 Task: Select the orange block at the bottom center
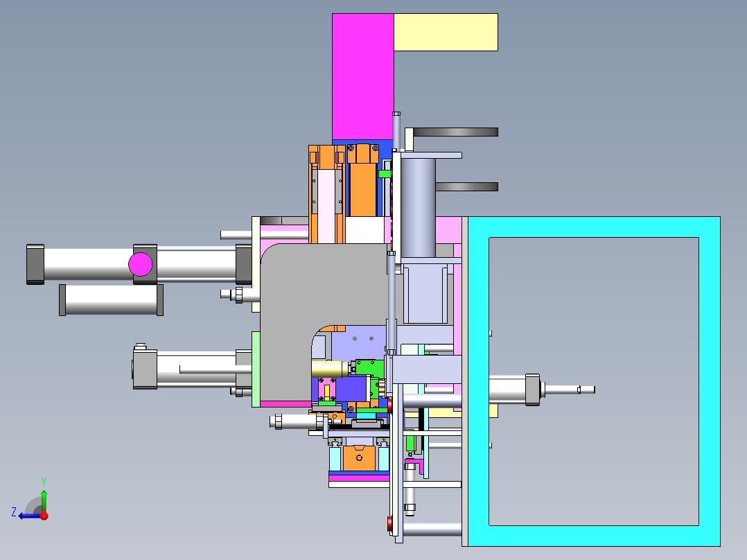[x=359, y=458]
